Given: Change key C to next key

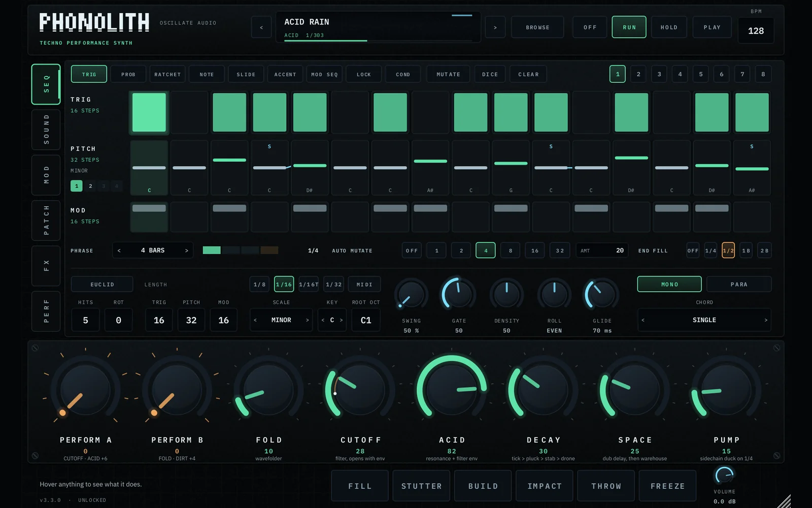Looking at the screenshot, I should pyautogui.click(x=341, y=320).
